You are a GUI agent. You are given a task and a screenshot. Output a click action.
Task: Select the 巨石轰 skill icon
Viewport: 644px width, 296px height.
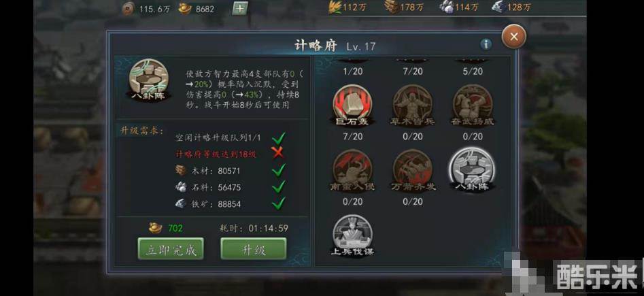[x=352, y=105]
